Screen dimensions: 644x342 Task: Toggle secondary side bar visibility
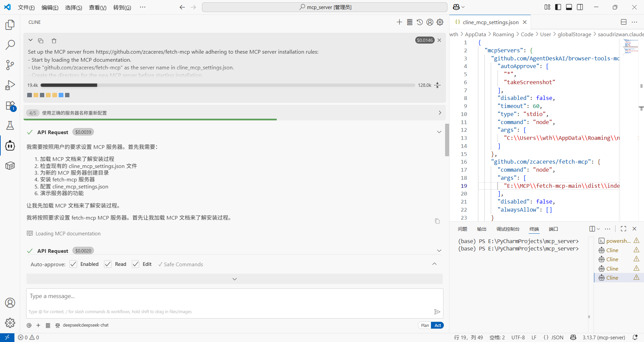coord(580,7)
